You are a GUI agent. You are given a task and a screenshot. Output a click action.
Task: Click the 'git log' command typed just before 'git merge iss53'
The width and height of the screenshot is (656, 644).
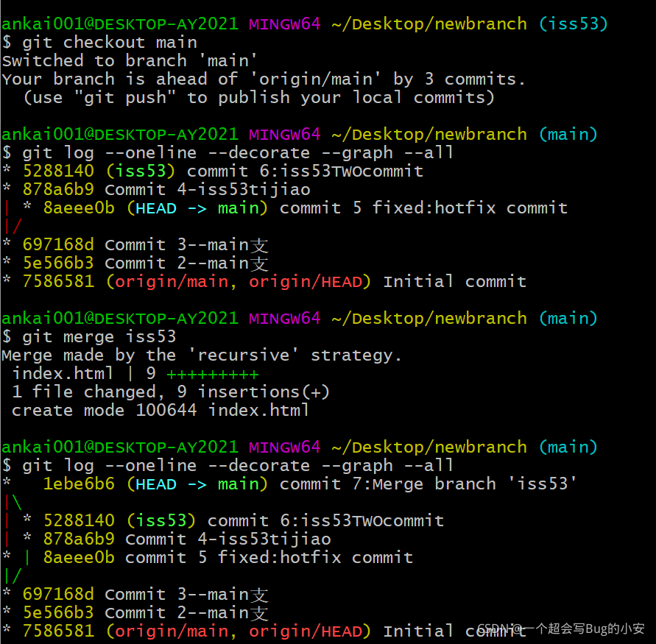coord(228,152)
